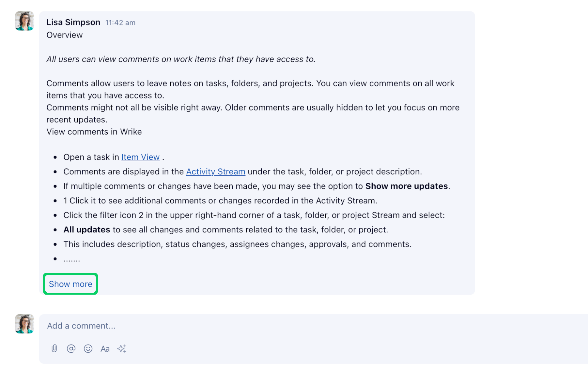588x381 pixels.
Task: Open the Item View link
Action: click(x=140, y=157)
